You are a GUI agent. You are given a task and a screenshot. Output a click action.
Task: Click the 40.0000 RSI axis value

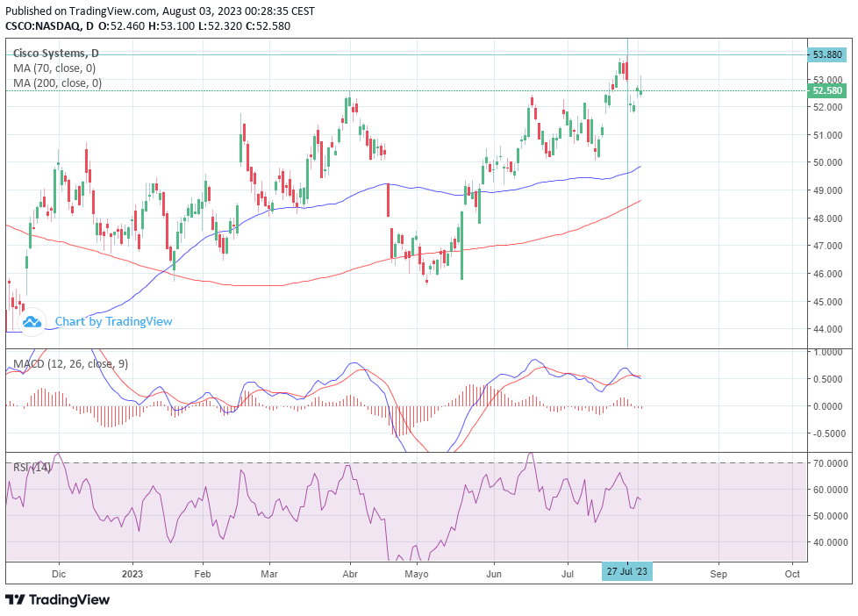(831, 542)
